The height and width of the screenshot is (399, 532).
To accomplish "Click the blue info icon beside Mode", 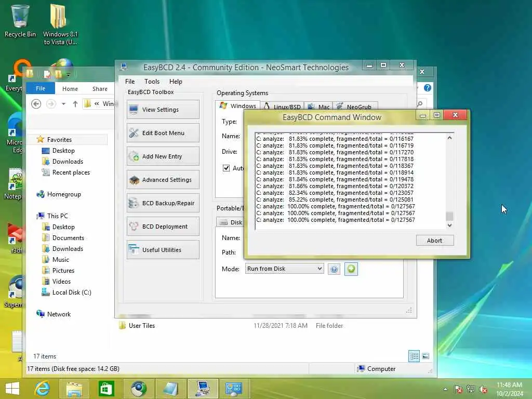I will pyautogui.click(x=334, y=270).
